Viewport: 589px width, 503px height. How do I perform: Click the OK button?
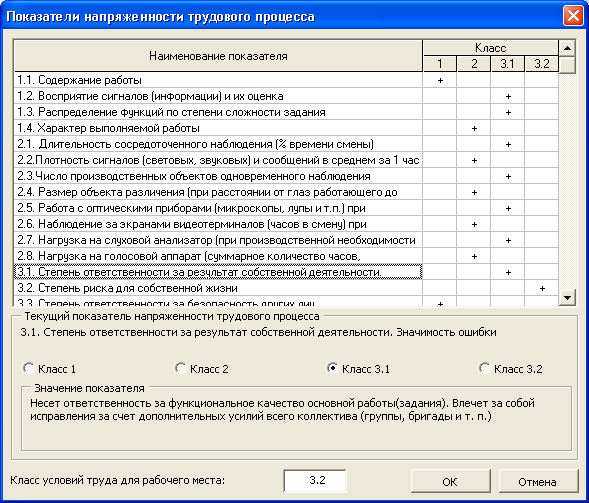tap(450, 482)
